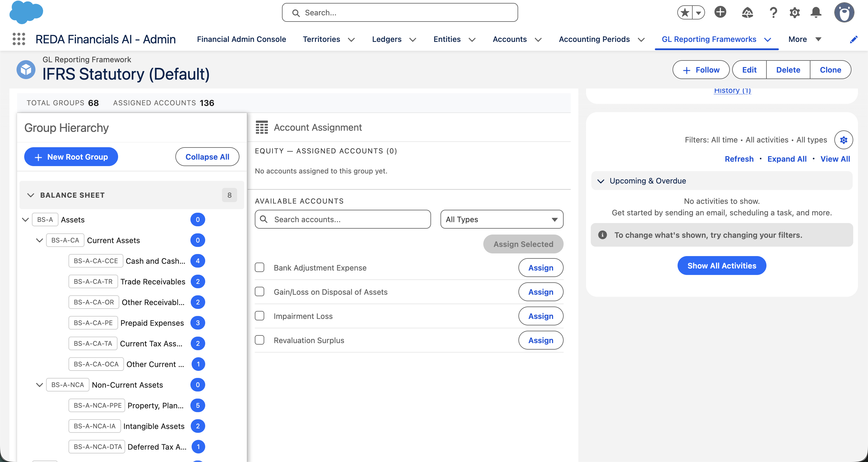
Task: Follow this reporting framework record
Action: point(701,70)
